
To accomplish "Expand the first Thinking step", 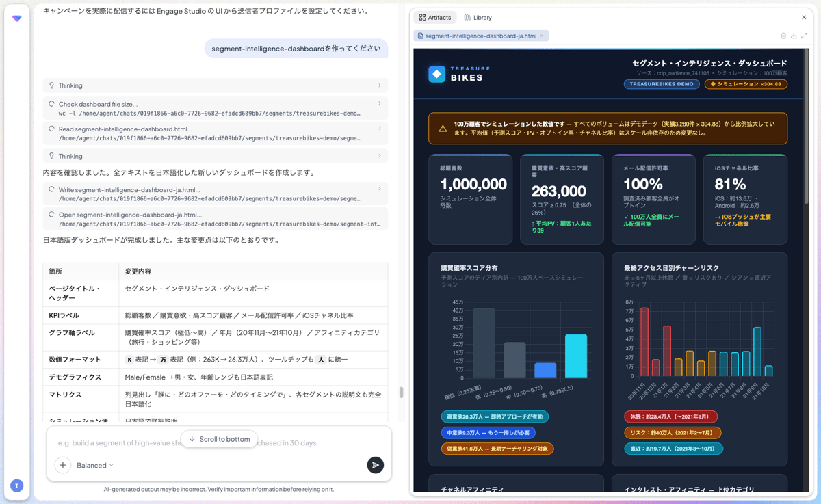I will pos(216,85).
